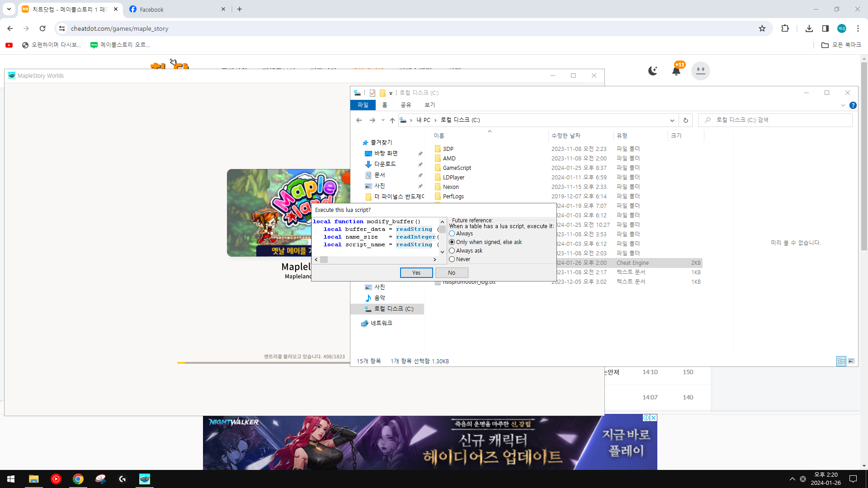Image resolution: width=868 pixels, height=488 pixels.
Task: Click the dark mode moon icon
Action: (x=652, y=70)
